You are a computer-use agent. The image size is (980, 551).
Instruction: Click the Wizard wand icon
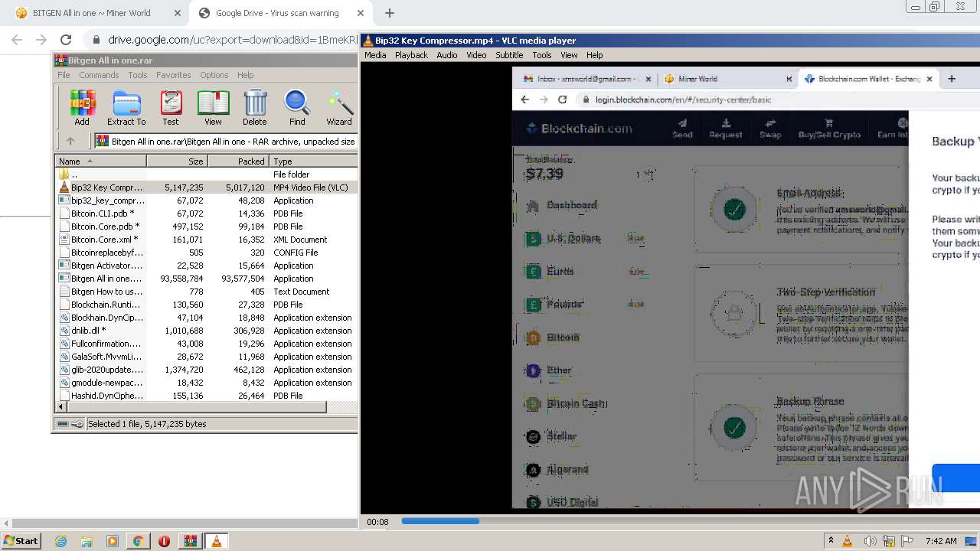[339, 108]
